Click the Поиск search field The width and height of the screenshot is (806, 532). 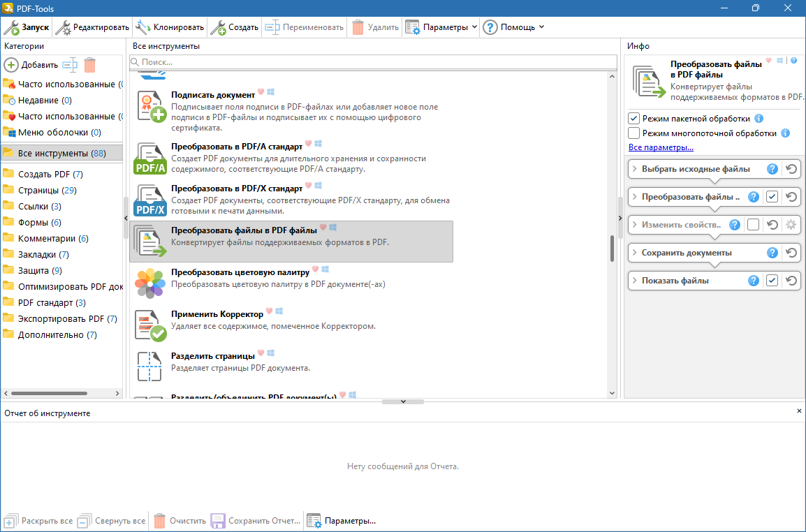tap(373, 61)
